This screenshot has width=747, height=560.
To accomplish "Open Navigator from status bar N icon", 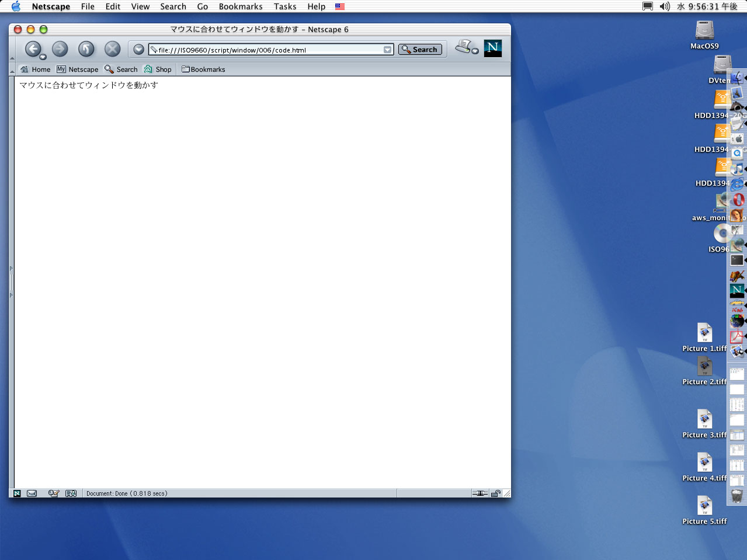I will click(17, 493).
